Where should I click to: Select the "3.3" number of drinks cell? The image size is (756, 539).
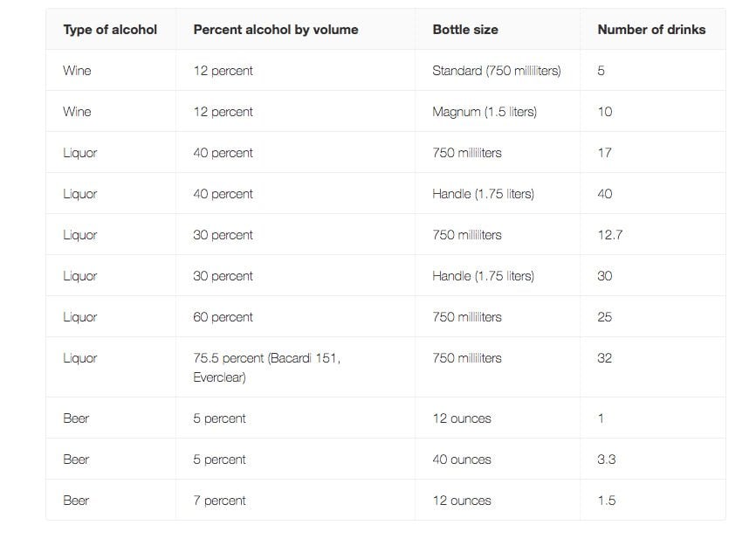(x=606, y=460)
